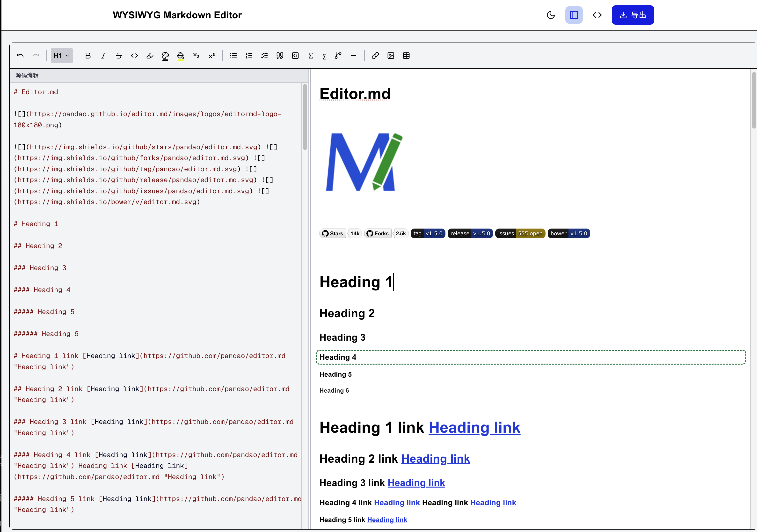
Task: Click the highlighter marker icon
Action: (x=150, y=56)
